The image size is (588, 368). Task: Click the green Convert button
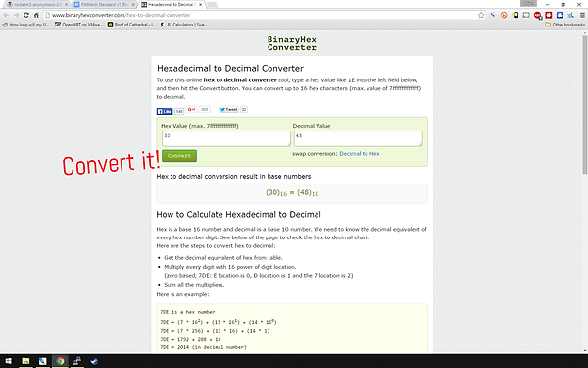pyautogui.click(x=179, y=156)
